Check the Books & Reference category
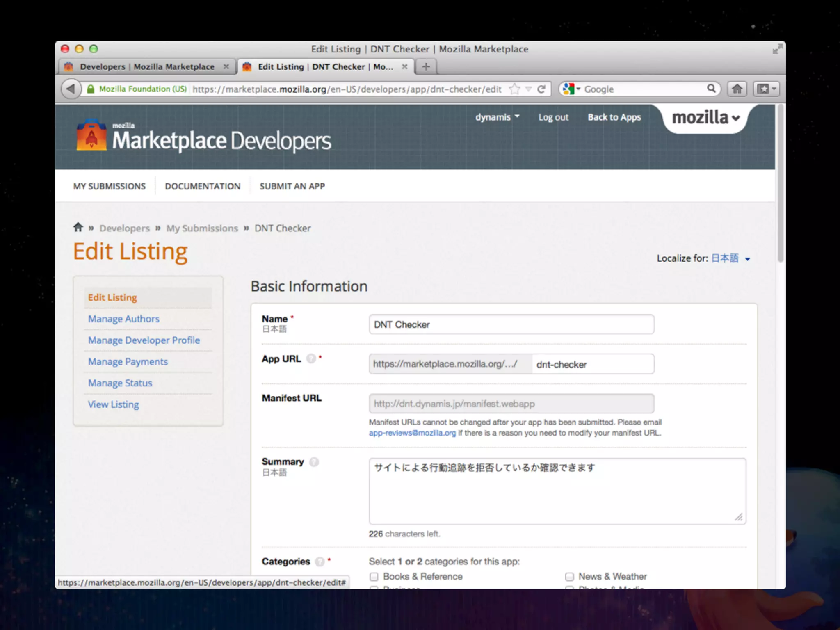 374,577
